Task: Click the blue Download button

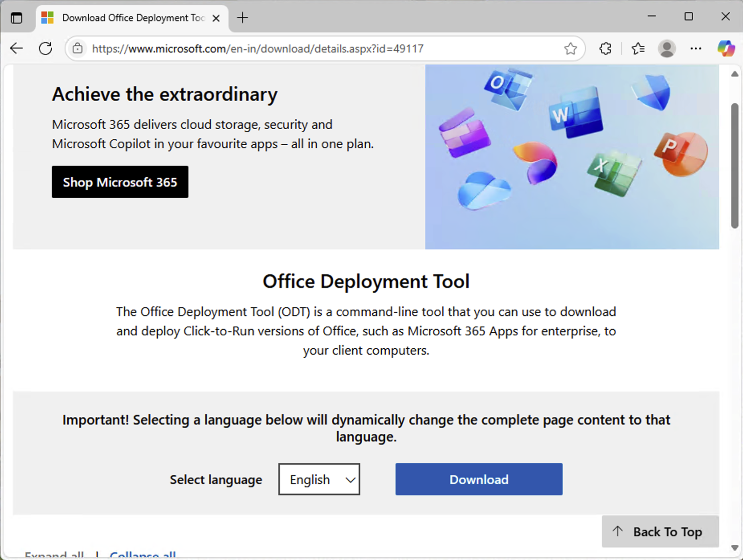Action: pyautogui.click(x=479, y=479)
